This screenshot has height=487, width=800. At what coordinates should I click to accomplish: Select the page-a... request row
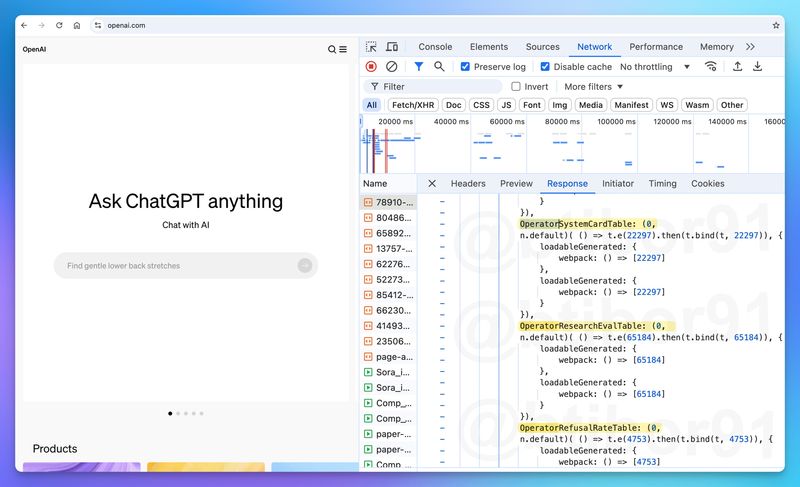tap(388, 357)
